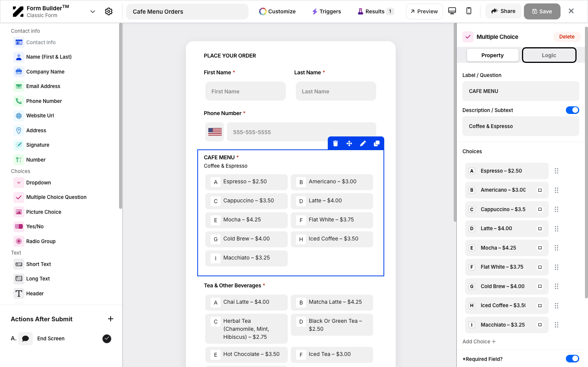The height and width of the screenshot is (367, 588).
Task: Click Add Choice link
Action: (479, 341)
